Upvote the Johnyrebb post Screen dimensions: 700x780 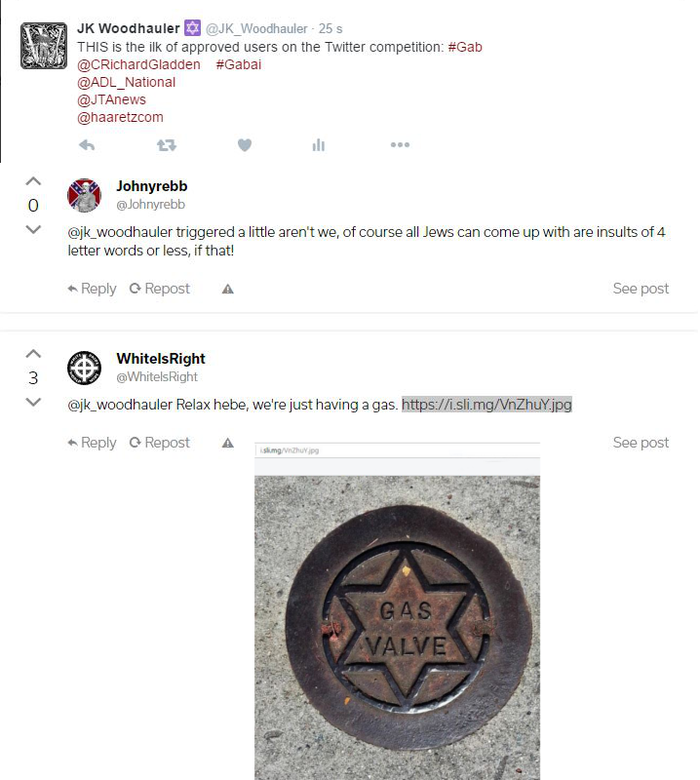pos(33,181)
